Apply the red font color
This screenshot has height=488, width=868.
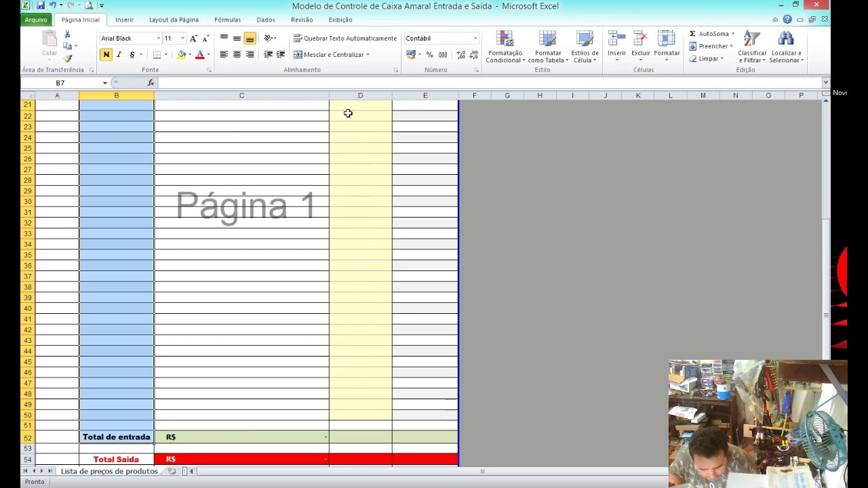(199, 54)
